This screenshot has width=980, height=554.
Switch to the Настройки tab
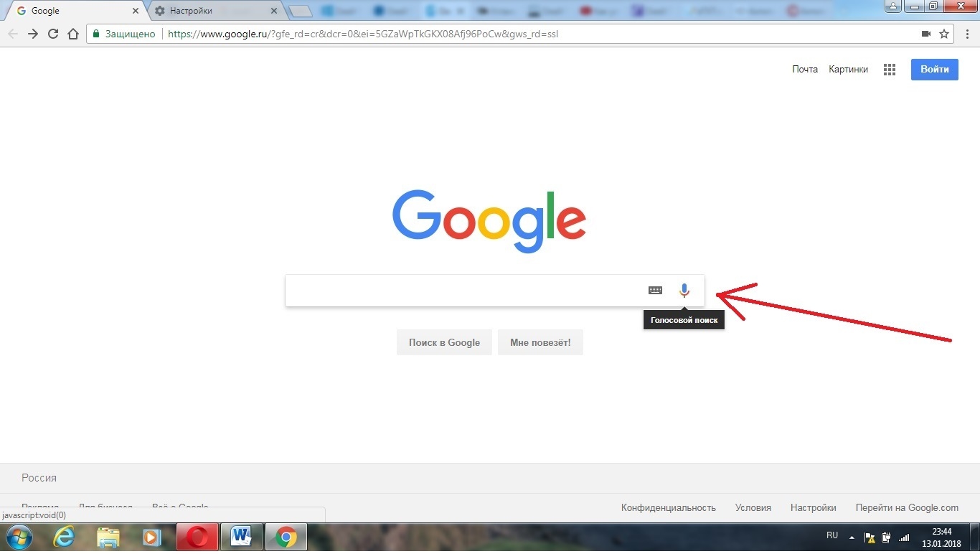(214, 11)
